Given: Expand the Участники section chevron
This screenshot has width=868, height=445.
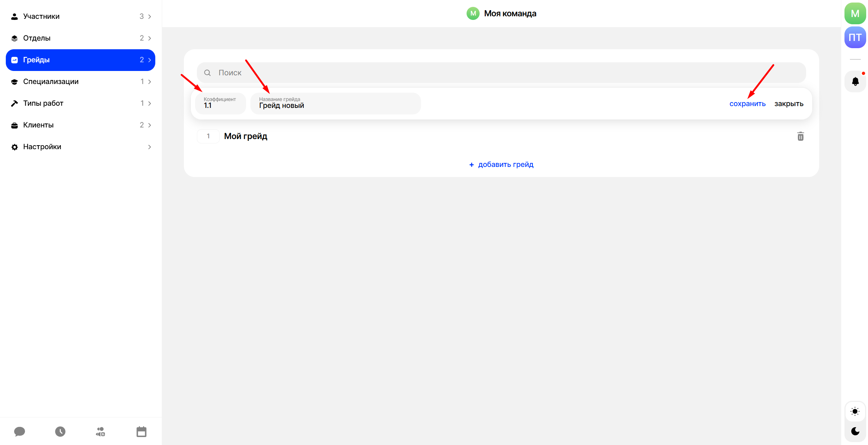Looking at the screenshot, I should [149, 17].
